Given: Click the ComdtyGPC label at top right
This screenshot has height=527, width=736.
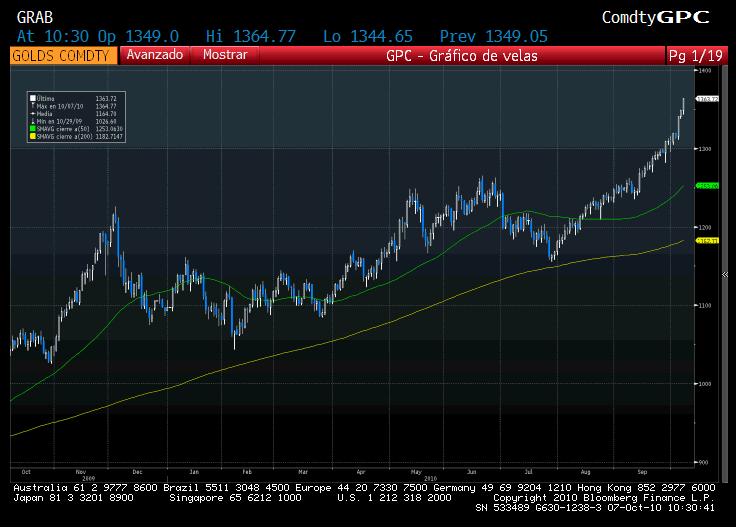Looking at the screenshot, I should pos(656,17).
